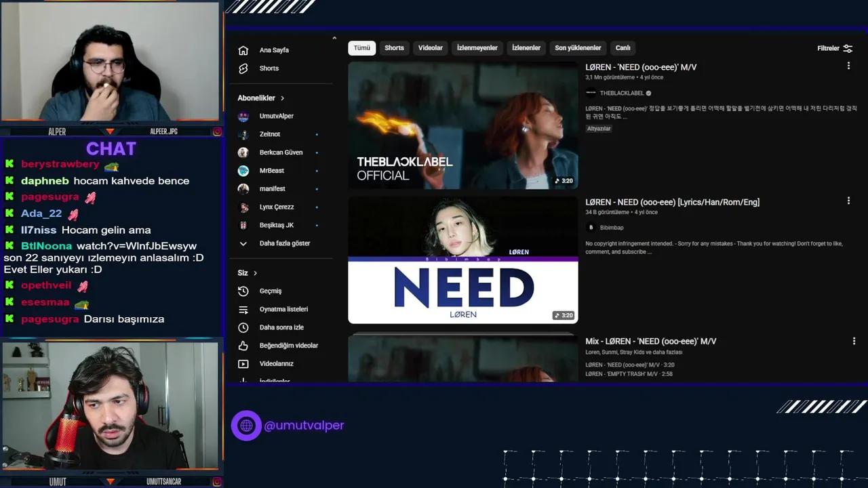Open Mix - LØREN 'NEED (ooo-eee)' M/V title

point(651,341)
